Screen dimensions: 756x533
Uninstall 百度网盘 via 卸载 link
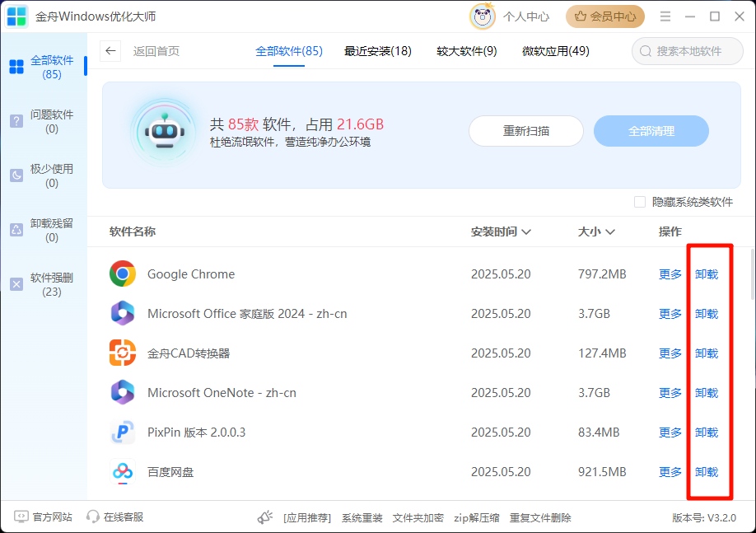[x=707, y=472]
